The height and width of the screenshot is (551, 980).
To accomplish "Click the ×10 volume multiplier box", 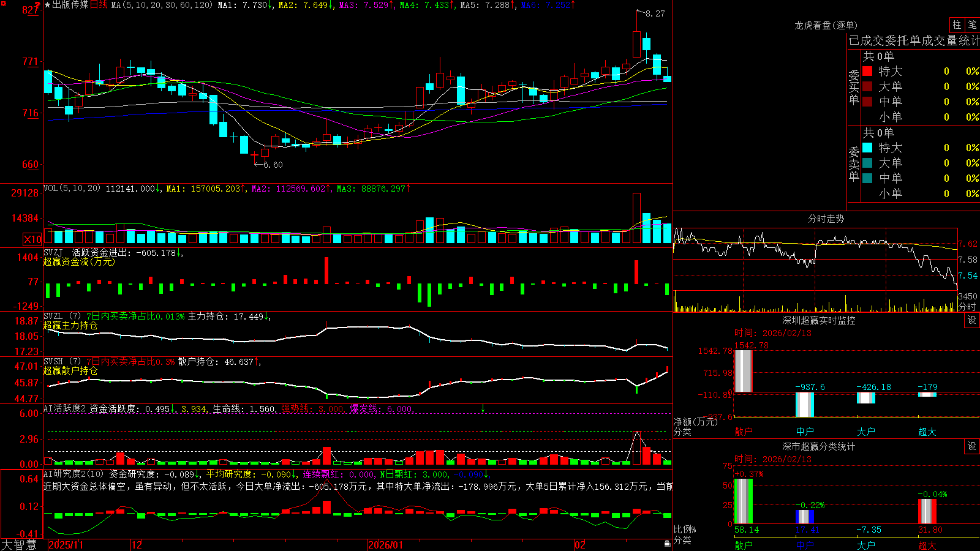I will click(x=32, y=239).
